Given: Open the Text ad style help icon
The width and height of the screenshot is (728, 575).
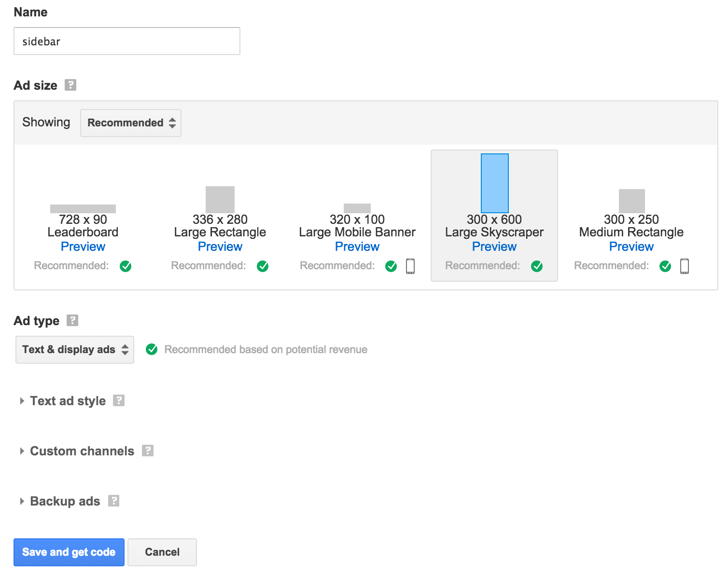Looking at the screenshot, I should coord(119,400).
